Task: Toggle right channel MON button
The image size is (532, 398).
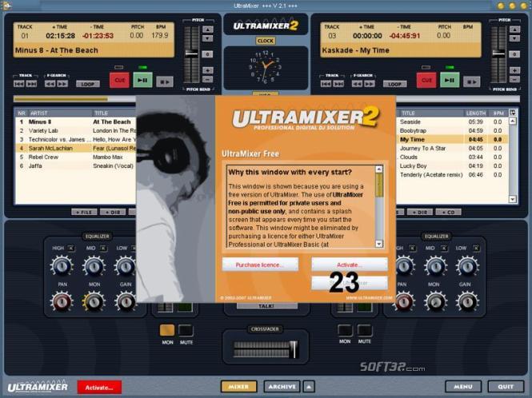Action: (345, 331)
